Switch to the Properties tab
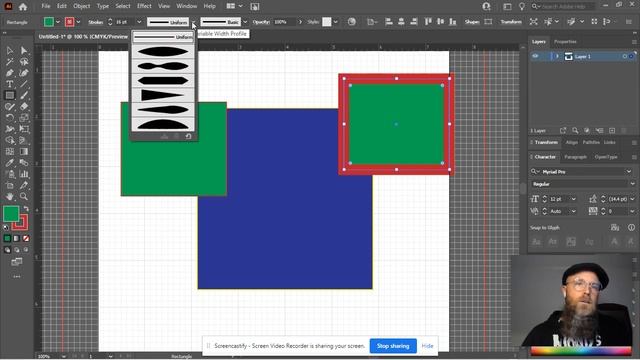The width and height of the screenshot is (640, 360). click(565, 42)
